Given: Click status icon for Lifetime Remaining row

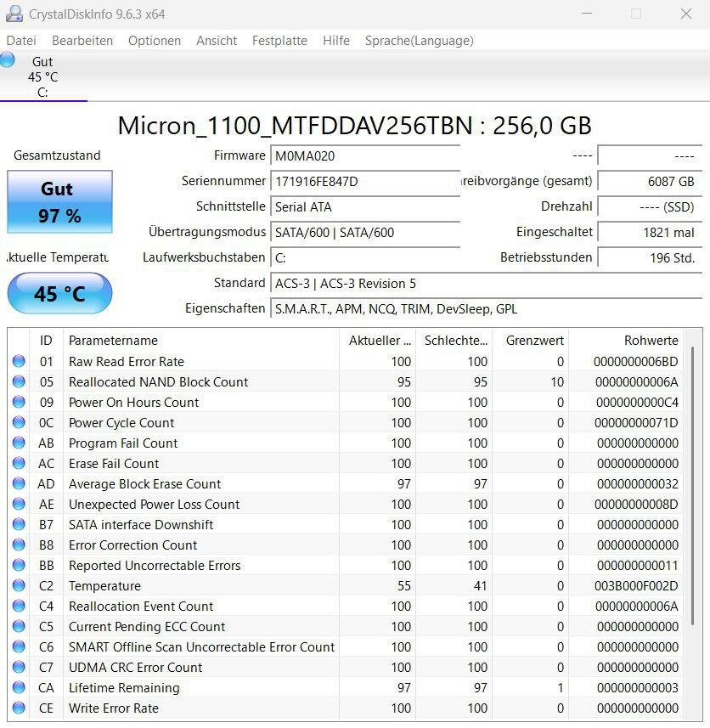Looking at the screenshot, I should coord(19,688).
